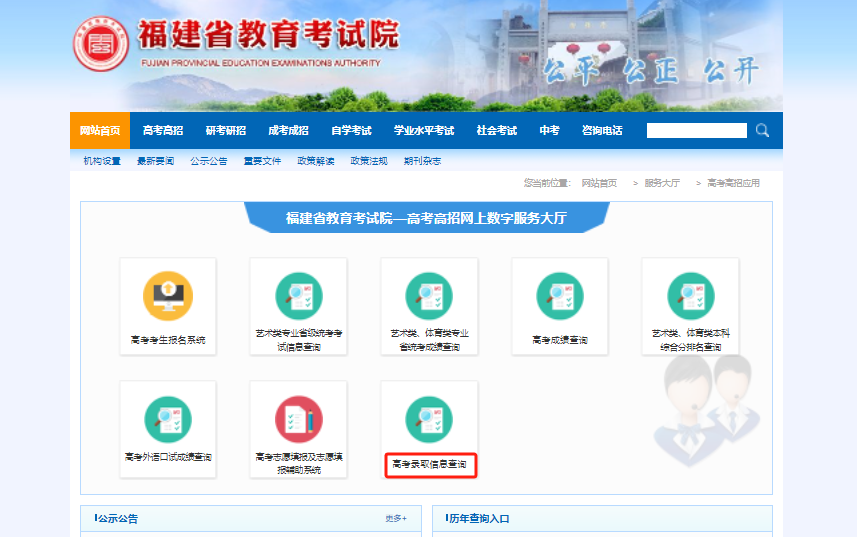857x537 pixels.
Task: Select 中考 in the navigation bar
Action: (x=549, y=131)
